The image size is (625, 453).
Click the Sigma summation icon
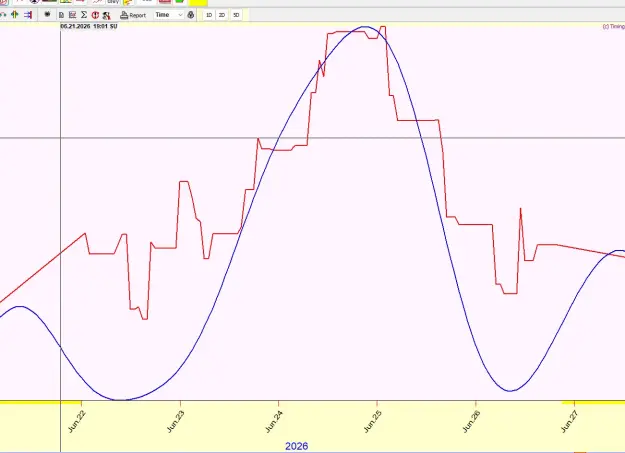(84, 15)
